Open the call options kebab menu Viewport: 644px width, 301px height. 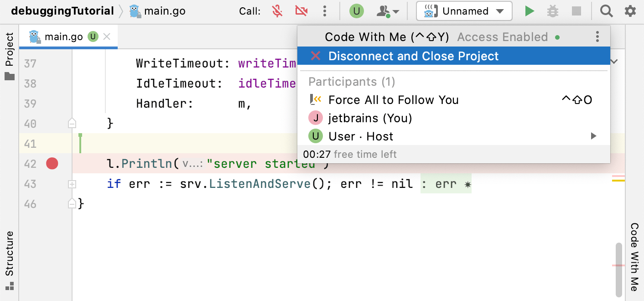coord(325,11)
